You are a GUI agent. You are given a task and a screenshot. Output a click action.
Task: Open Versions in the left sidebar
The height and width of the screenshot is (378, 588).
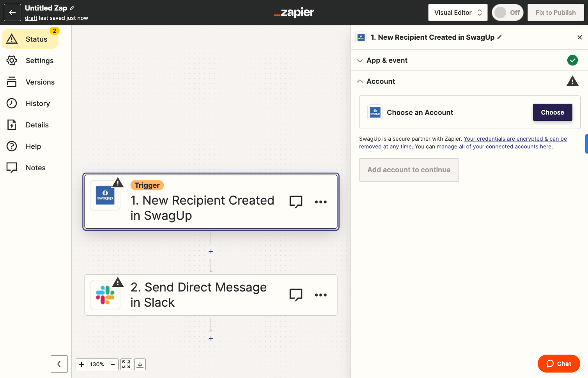tap(30, 82)
